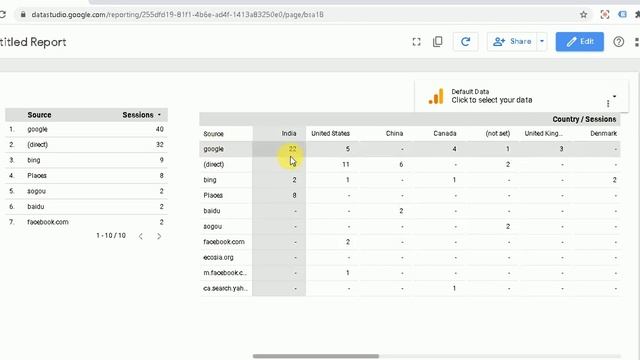This screenshot has height=360, width=640.
Task: Click the Denmark column header
Action: [x=603, y=133]
